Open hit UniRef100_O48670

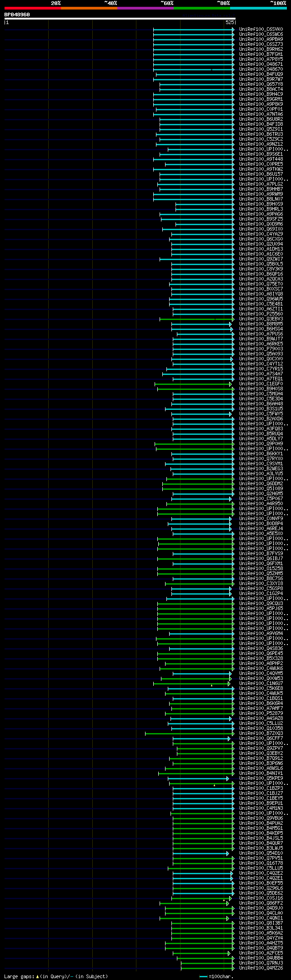click(x=261, y=69)
